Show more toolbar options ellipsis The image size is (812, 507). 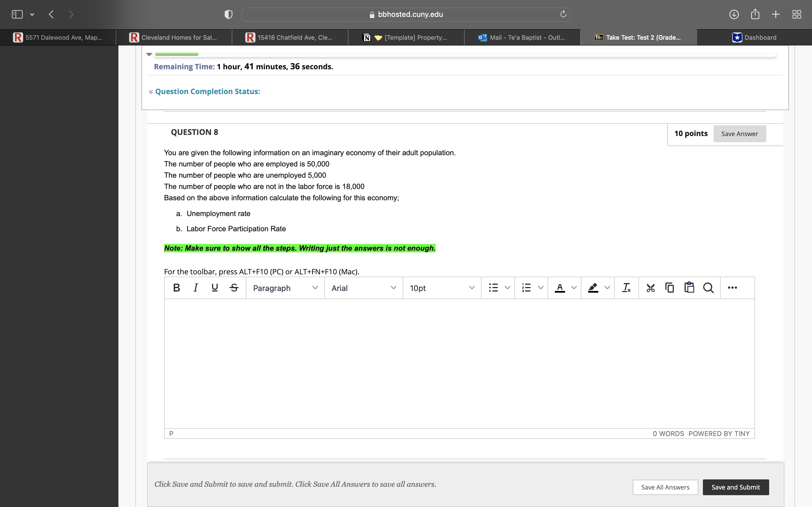click(732, 288)
